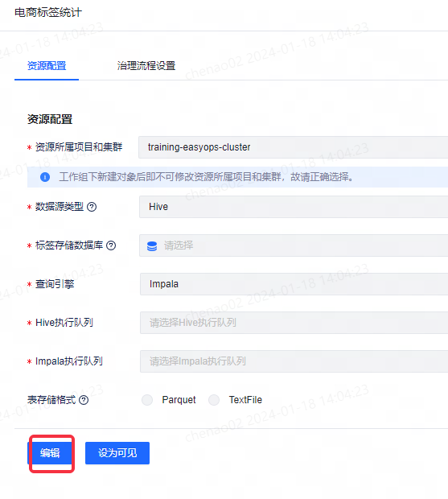Click the blue info icon in notice banner
Image resolution: width=448 pixels, height=499 pixels.
coord(45,177)
